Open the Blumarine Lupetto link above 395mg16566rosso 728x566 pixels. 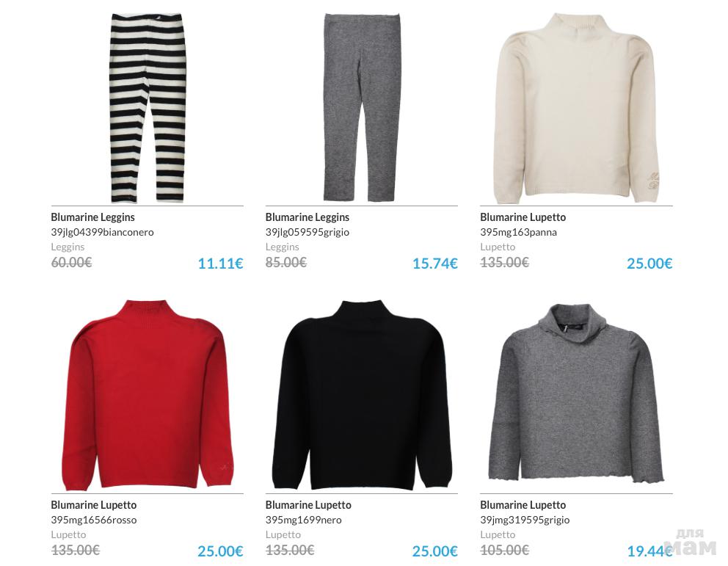click(x=94, y=505)
